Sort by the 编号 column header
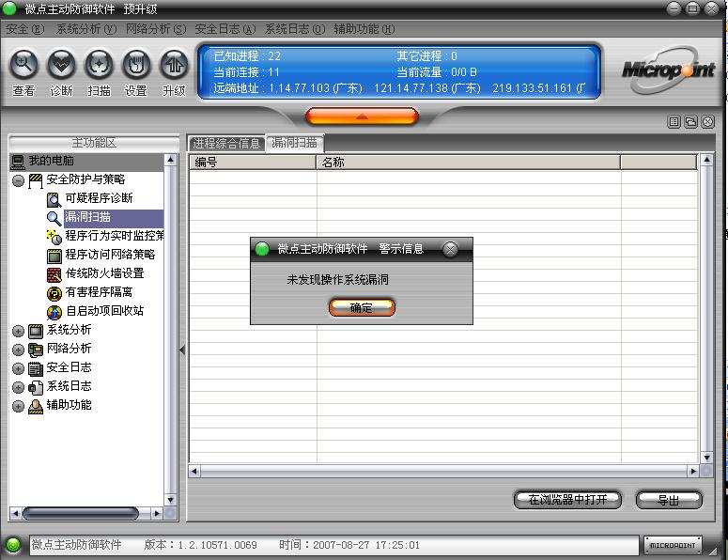728x560 pixels. point(253,162)
